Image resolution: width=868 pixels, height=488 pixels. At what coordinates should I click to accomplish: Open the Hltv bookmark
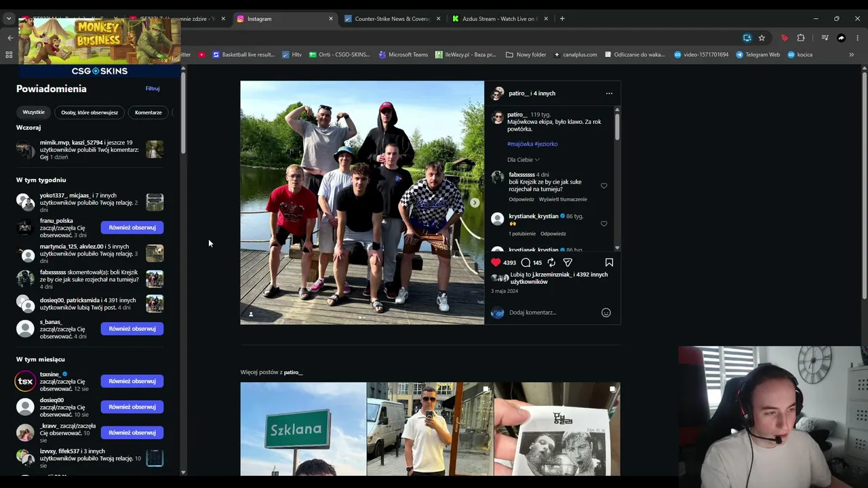[292, 55]
